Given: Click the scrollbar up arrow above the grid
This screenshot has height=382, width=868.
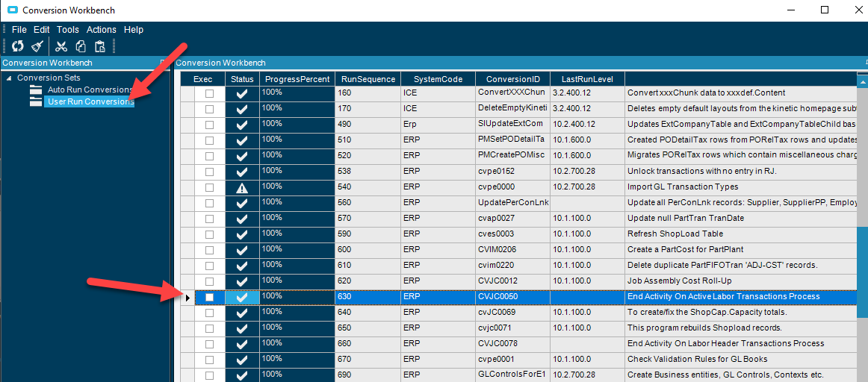Looking at the screenshot, I should 863,81.
